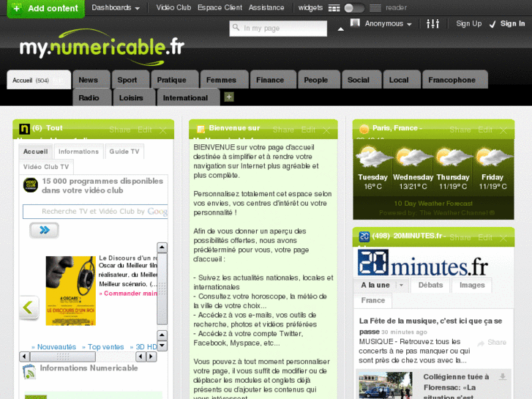Switch to the Social tab
This screenshot has height=399, width=532.
pos(361,80)
